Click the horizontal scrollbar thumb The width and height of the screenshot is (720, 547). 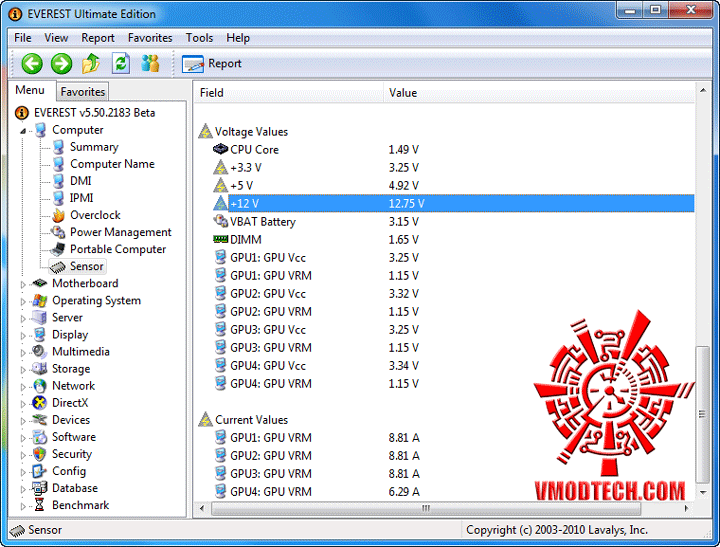(x=426, y=508)
